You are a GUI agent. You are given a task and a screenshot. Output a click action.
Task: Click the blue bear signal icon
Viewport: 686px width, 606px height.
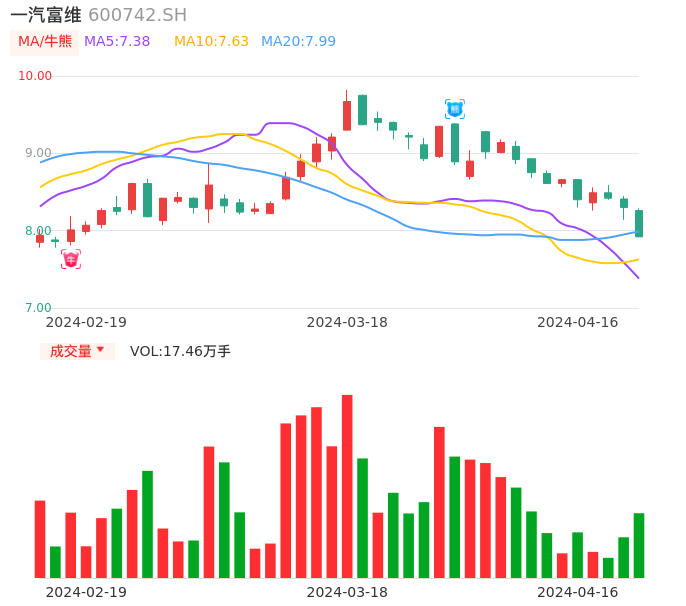pos(454,108)
